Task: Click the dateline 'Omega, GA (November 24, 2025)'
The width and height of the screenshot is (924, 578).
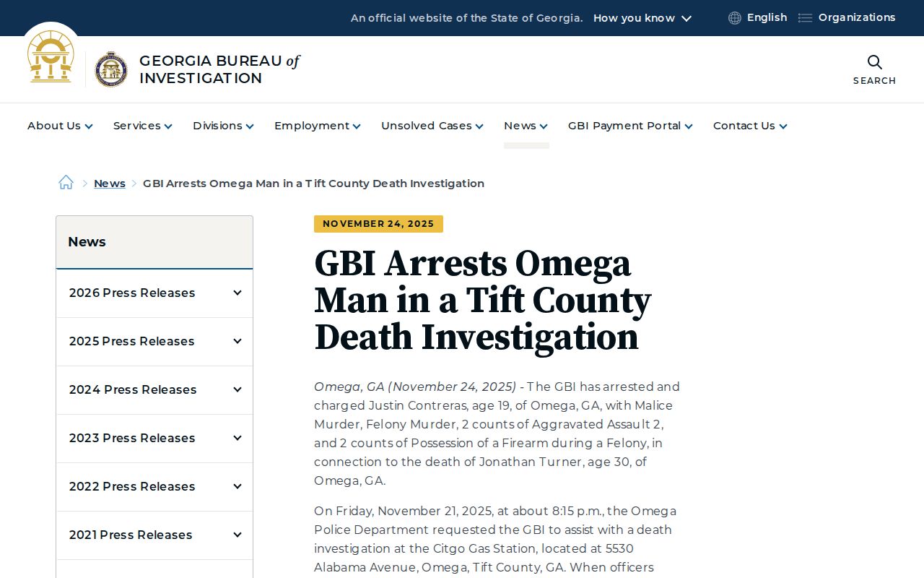Action: (x=415, y=387)
